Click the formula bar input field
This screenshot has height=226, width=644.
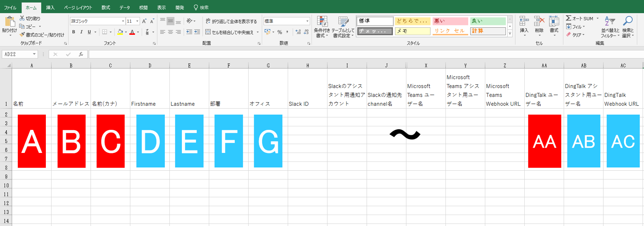pos(366,54)
